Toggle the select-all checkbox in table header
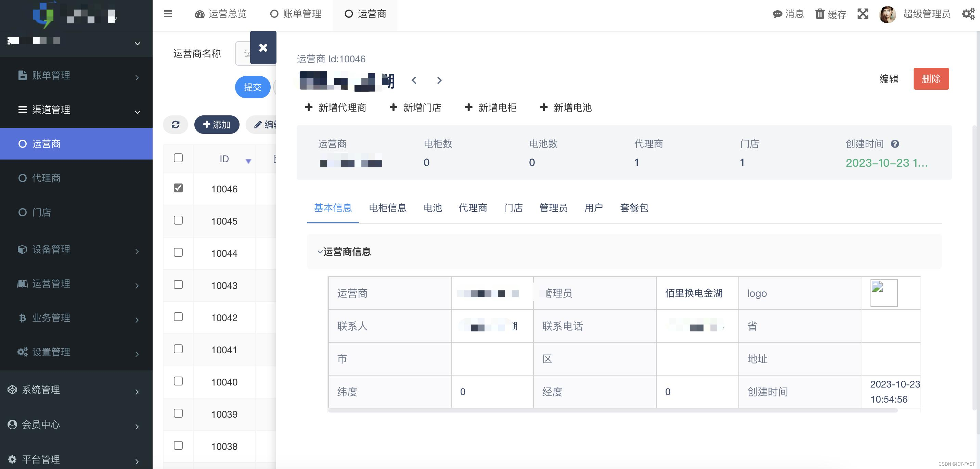The height and width of the screenshot is (469, 980). 178,157
